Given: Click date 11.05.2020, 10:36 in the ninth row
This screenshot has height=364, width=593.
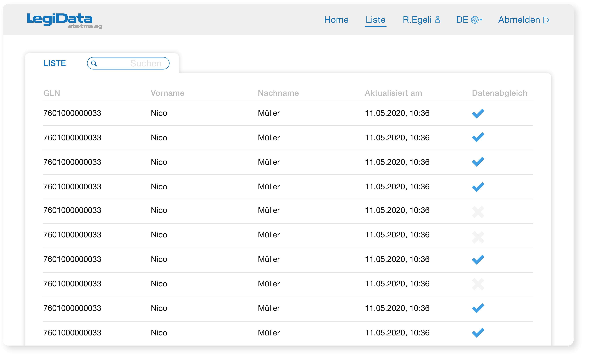Looking at the screenshot, I should [397, 308].
